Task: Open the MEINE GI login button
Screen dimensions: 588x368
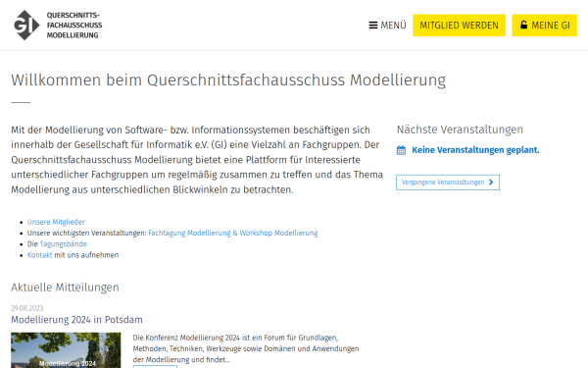Action: (544, 26)
